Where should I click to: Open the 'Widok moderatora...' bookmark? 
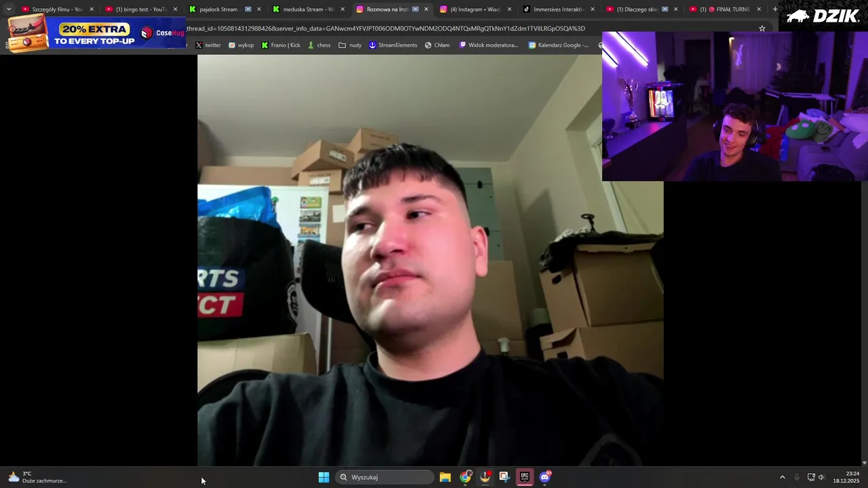coord(489,45)
